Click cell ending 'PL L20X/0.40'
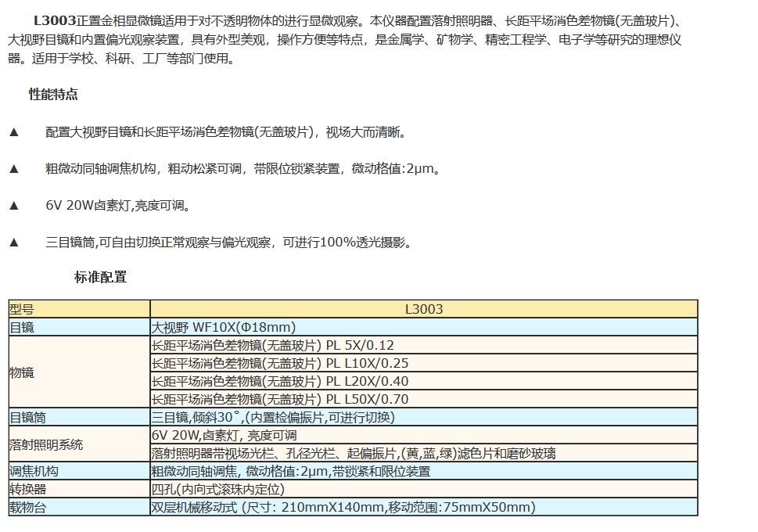Screen dimensions: 758x532 (424, 381)
